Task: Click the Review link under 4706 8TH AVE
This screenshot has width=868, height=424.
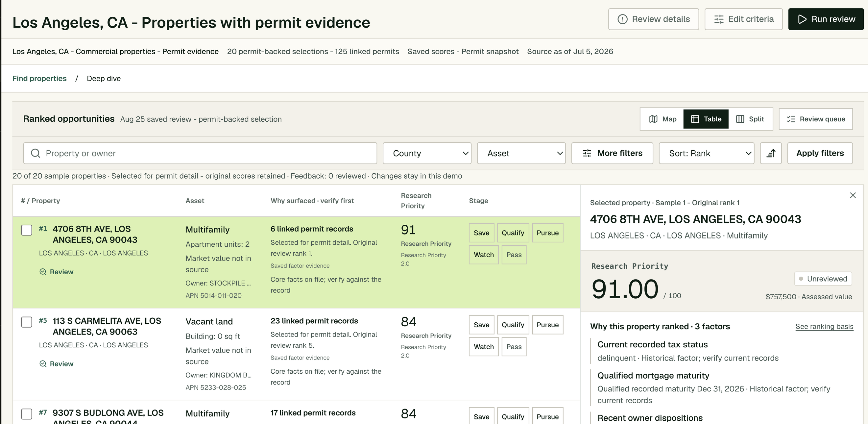Action: 57,272
